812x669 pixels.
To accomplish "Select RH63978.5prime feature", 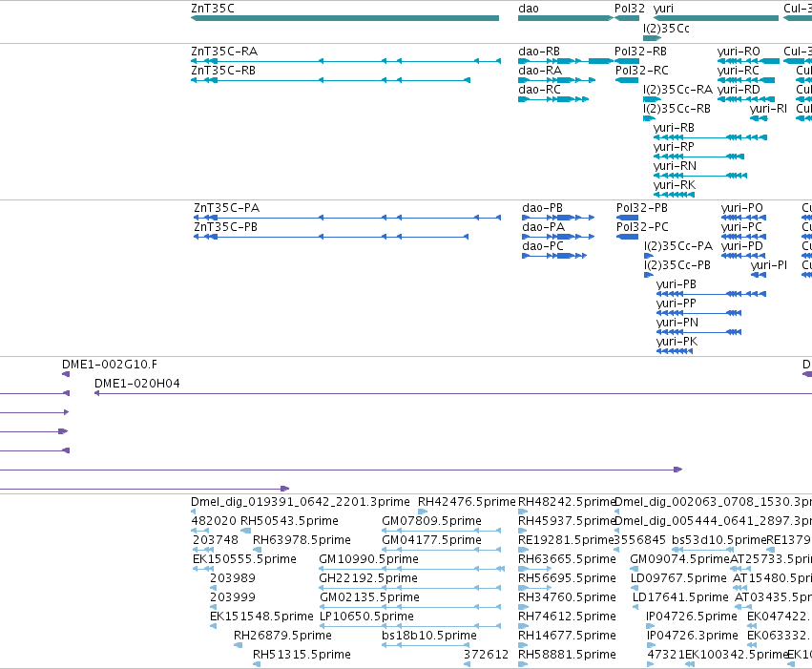I will (257, 551).
